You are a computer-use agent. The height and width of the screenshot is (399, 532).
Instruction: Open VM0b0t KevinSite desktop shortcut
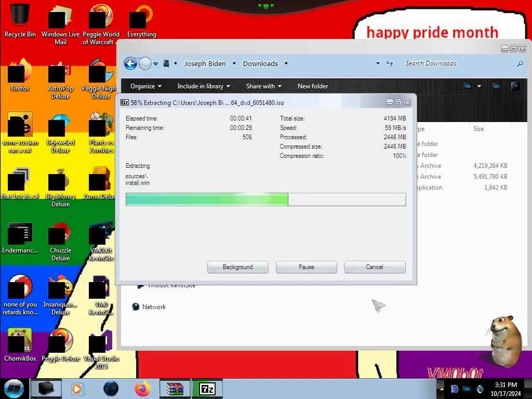coord(101,242)
